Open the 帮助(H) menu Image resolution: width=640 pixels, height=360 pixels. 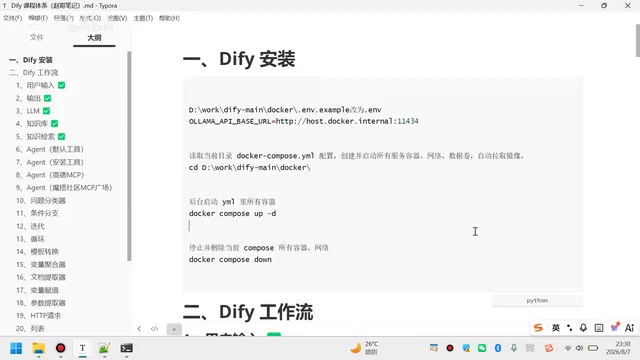(x=169, y=18)
